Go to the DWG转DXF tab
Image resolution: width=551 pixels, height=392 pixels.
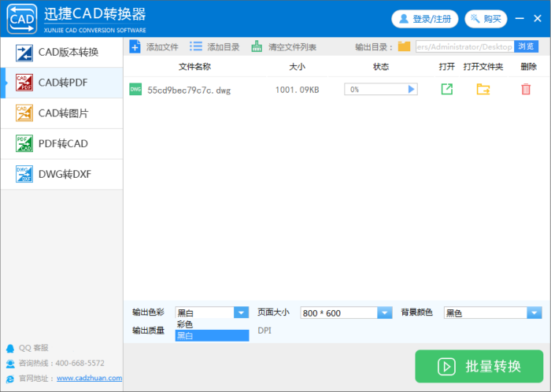[62, 174]
